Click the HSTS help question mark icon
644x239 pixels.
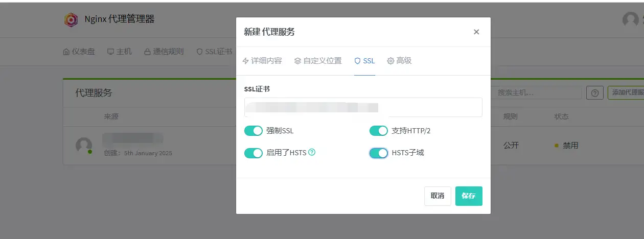tap(312, 152)
